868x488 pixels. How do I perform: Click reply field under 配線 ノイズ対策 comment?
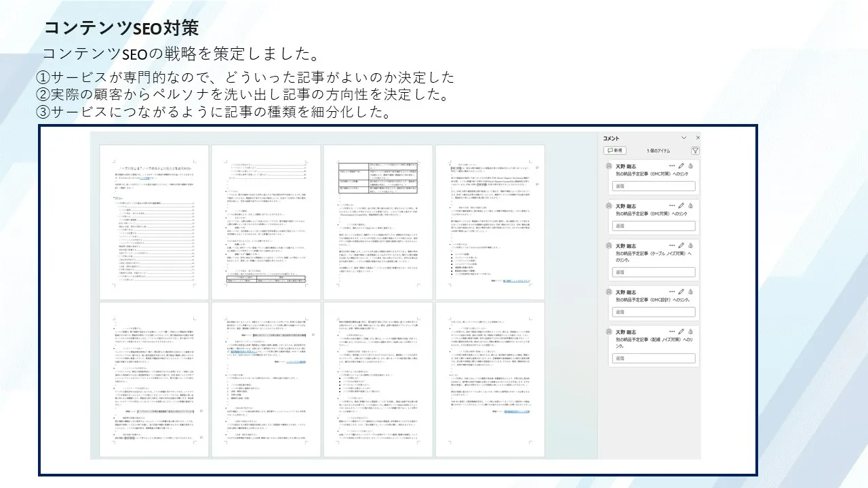click(654, 359)
